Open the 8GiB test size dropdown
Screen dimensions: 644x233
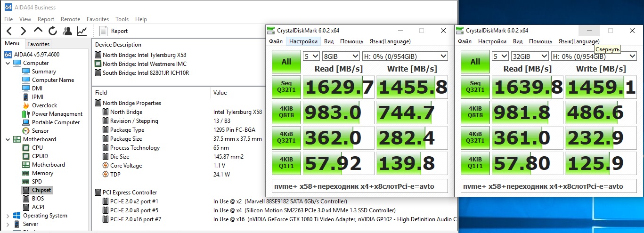[x=341, y=56]
